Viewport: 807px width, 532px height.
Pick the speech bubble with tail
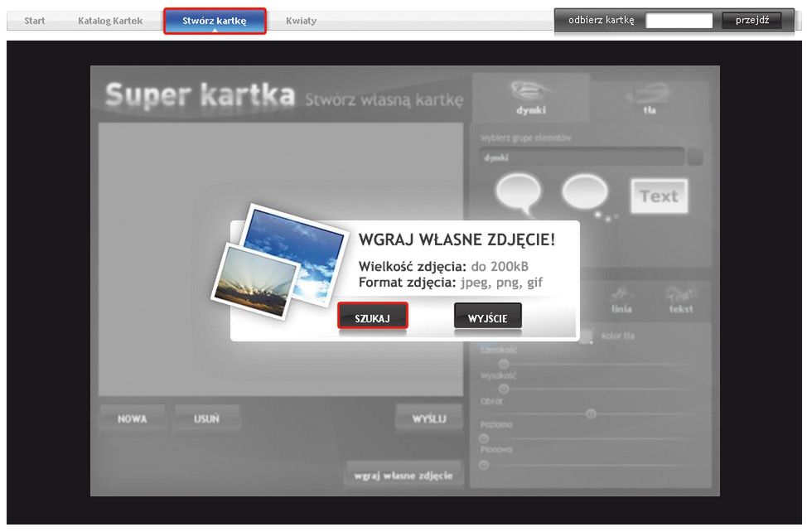point(519,195)
